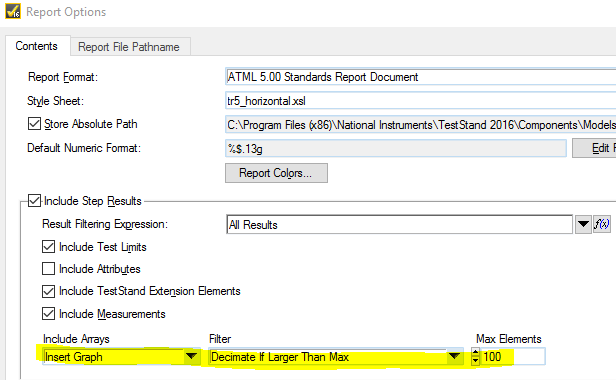This screenshot has width=616, height=380.
Task: Switch to the Contents tab
Action: click(x=37, y=46)
